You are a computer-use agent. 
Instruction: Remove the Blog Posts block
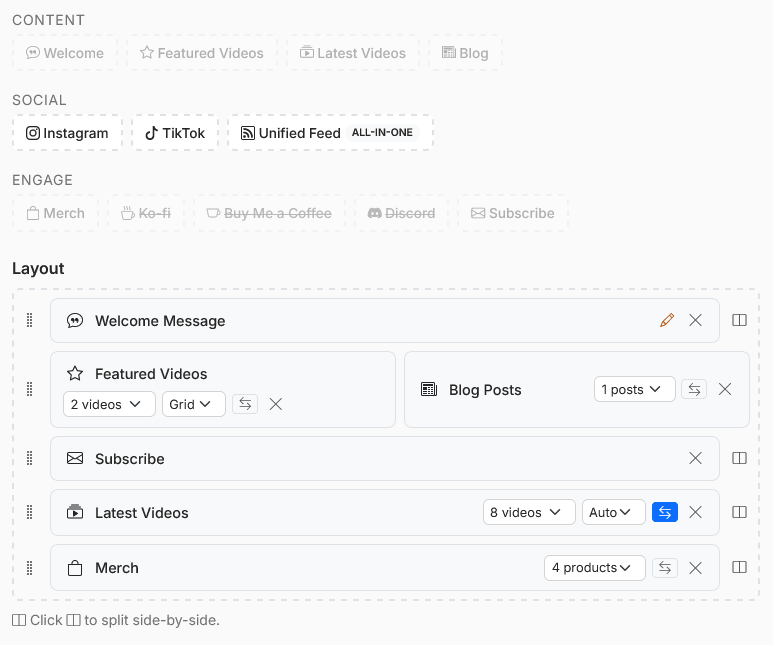(x=725, y=389)
